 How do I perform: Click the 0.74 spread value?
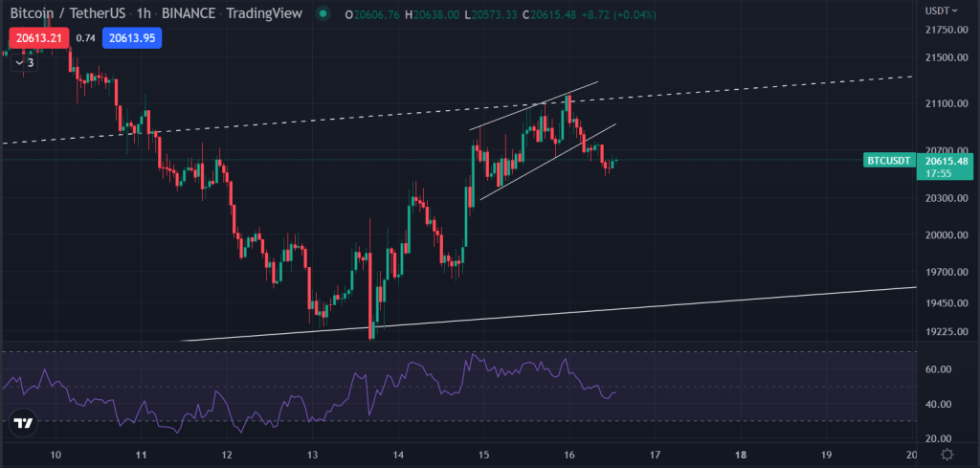tap(85, 38)
